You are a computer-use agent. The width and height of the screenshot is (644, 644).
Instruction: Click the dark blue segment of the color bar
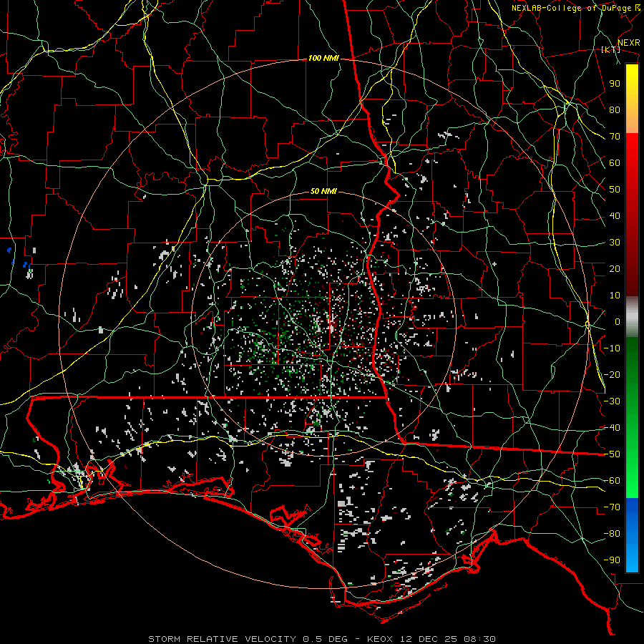(632, 509)
